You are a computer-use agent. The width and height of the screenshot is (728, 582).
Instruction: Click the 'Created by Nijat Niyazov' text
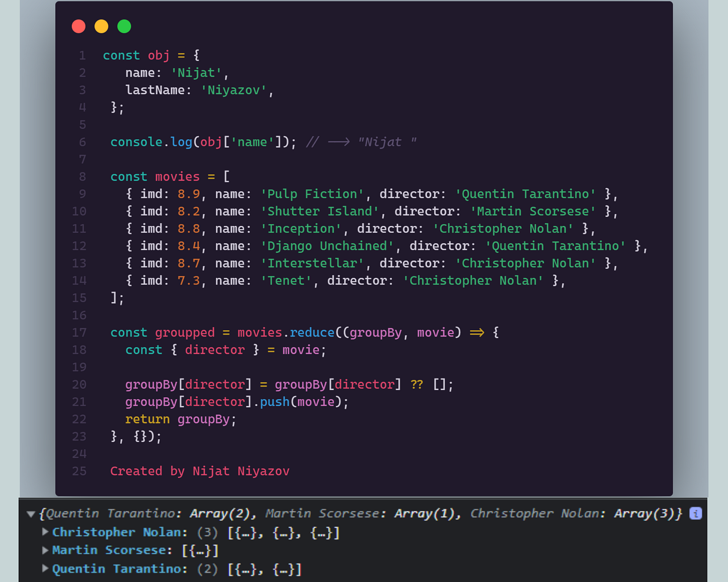click(199, 471)
